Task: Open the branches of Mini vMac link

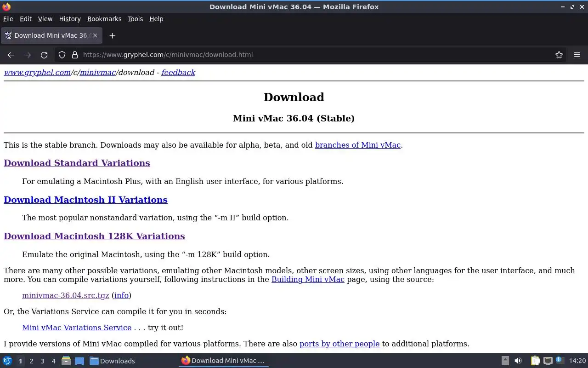Action: pyautogui.click(x=357, y=145)
